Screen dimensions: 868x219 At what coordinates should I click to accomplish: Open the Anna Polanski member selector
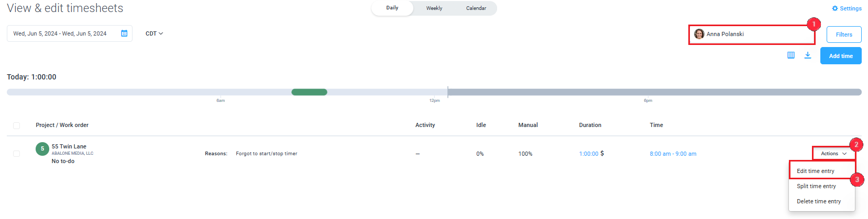tap(751, 34)
